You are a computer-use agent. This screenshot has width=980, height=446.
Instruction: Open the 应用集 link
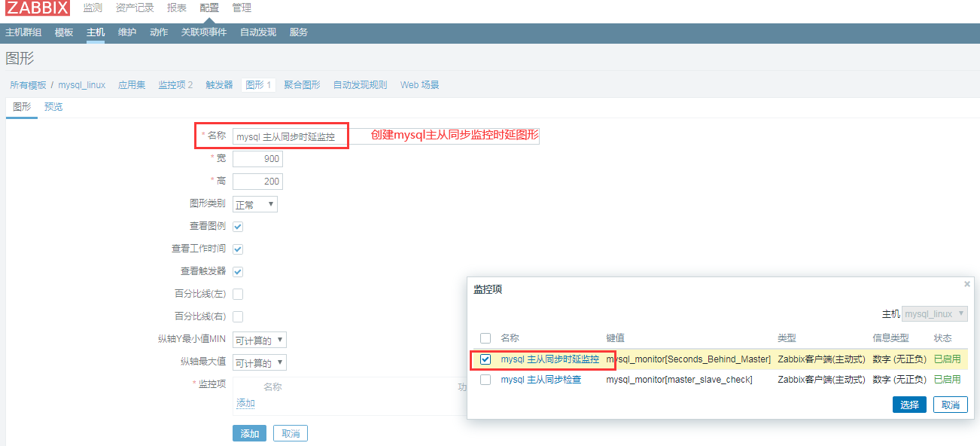tap(132, 85)
